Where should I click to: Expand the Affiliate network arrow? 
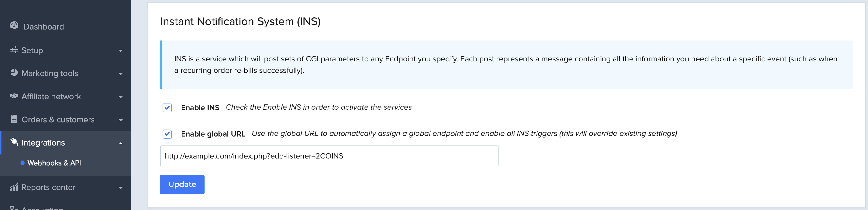(x=121, y=97)
